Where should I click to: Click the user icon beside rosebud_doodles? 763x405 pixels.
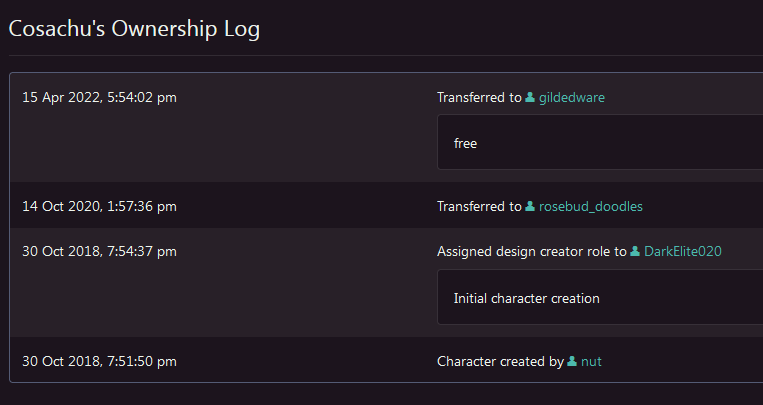(530, 207)
